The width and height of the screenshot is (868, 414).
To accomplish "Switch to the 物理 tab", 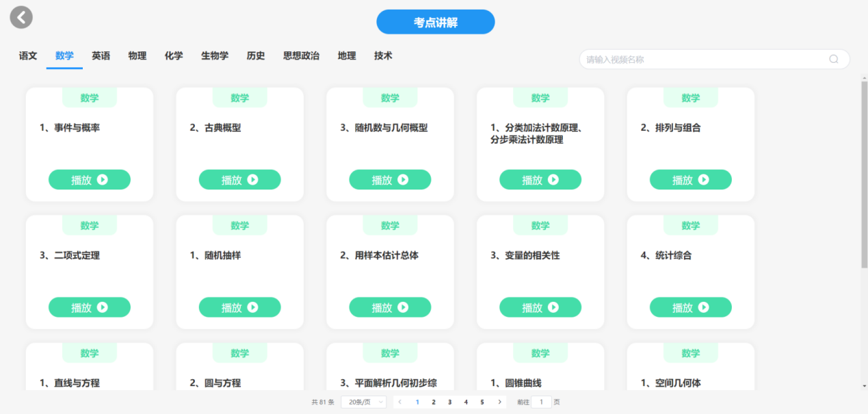I will (137, 56).
